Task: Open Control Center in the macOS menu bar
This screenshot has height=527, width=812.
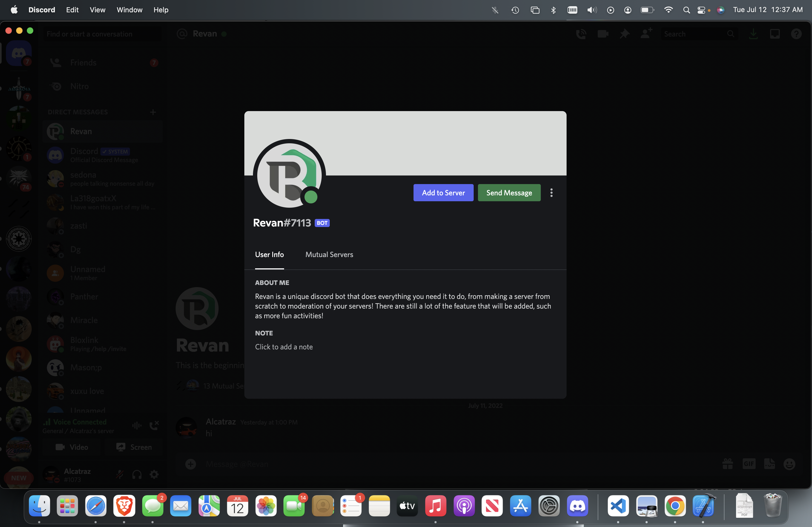Action: pyautogui.click(x=701, y=10)
